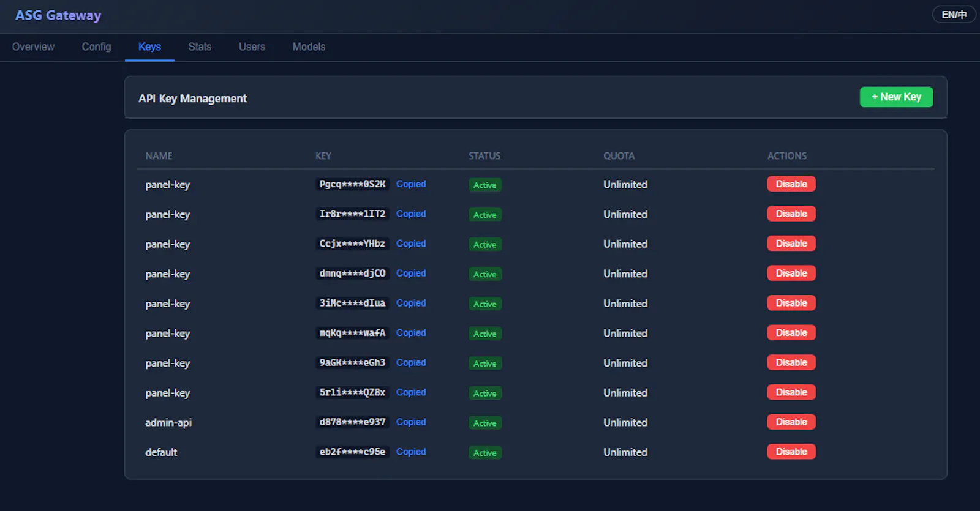Viewport: 980px width, 511px height.
Task: Select masked key text 3iMc****dIua
Action: coord(352,303)
